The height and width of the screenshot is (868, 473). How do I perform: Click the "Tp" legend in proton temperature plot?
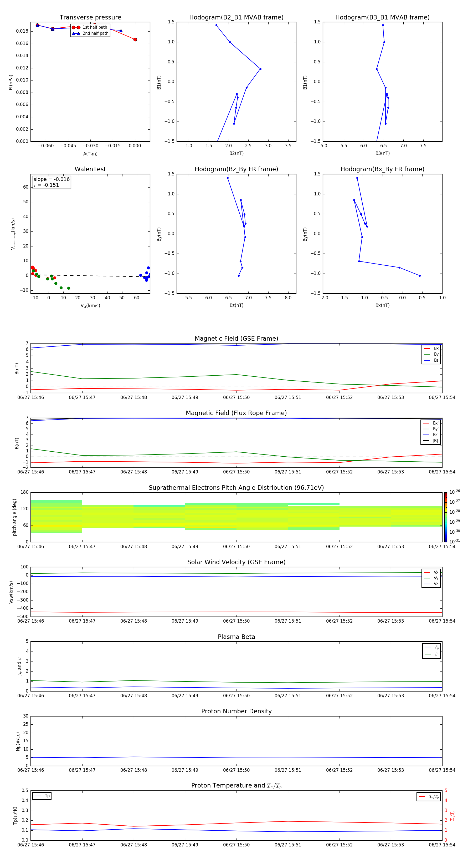42,796
